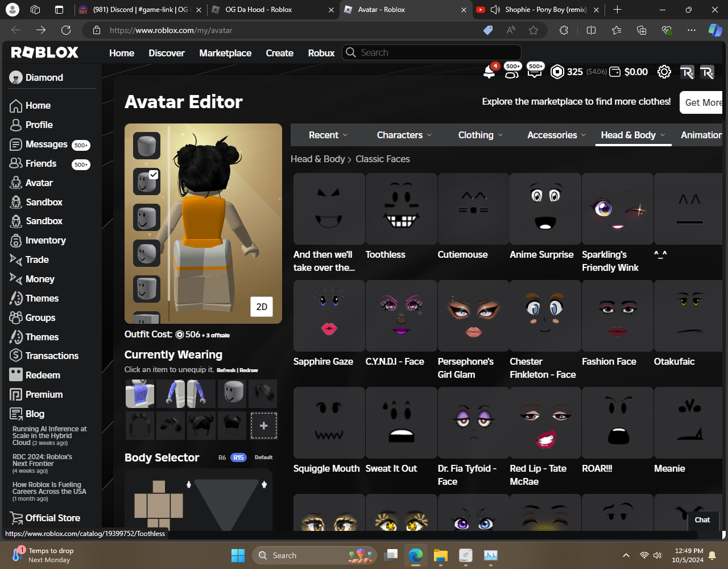Open the messages icon in header
728x569 pixels.
pos(535,72)
